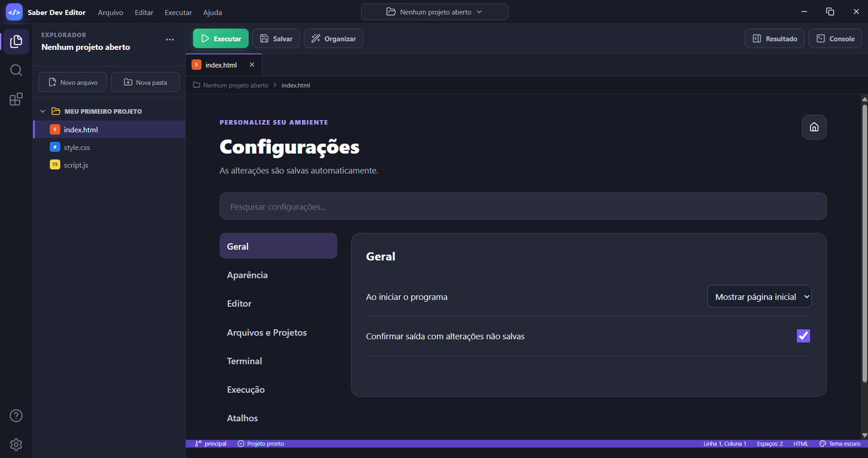Open settings gear in activity bar
The height and width of the screenshot is (458, 868).
coord(16,444)
